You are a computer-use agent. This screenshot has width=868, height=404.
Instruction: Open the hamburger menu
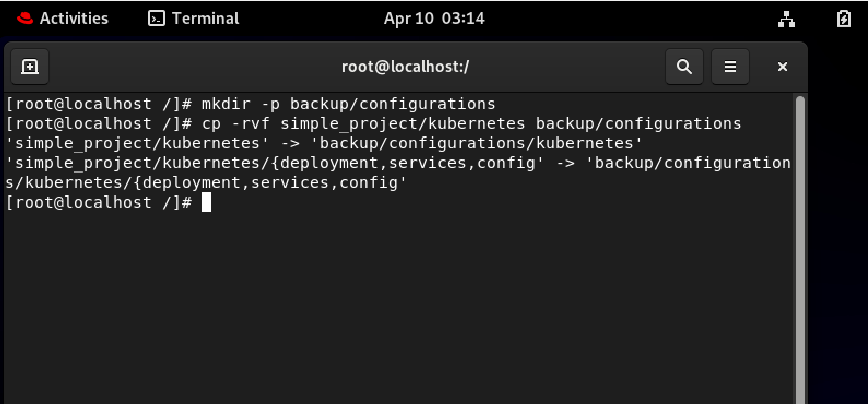pos(730,67)
